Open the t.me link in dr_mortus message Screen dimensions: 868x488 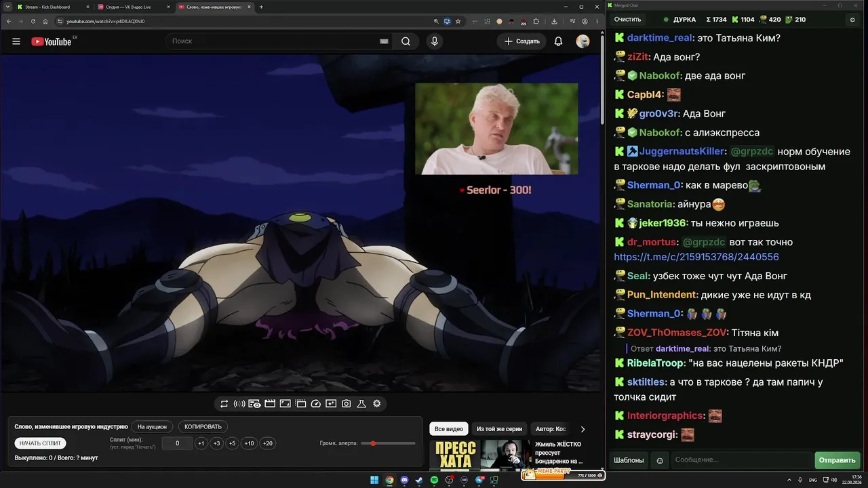(x=696, y=257)
